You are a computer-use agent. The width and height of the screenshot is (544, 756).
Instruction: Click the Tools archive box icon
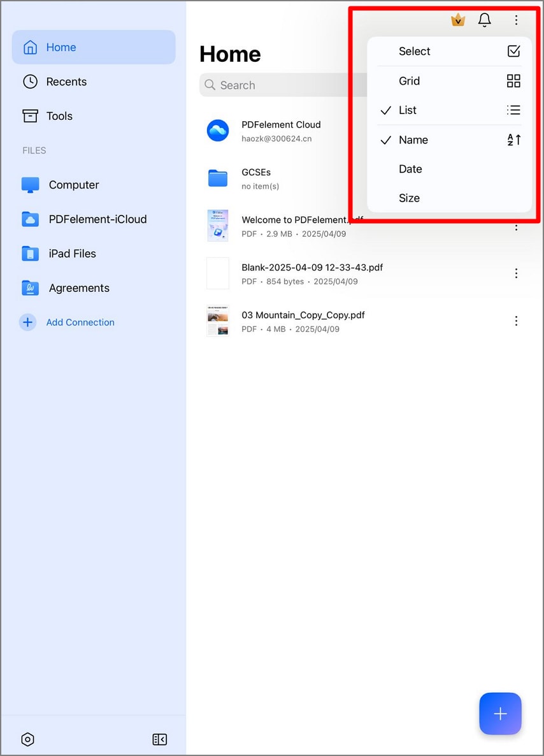(x=31, y=116)
